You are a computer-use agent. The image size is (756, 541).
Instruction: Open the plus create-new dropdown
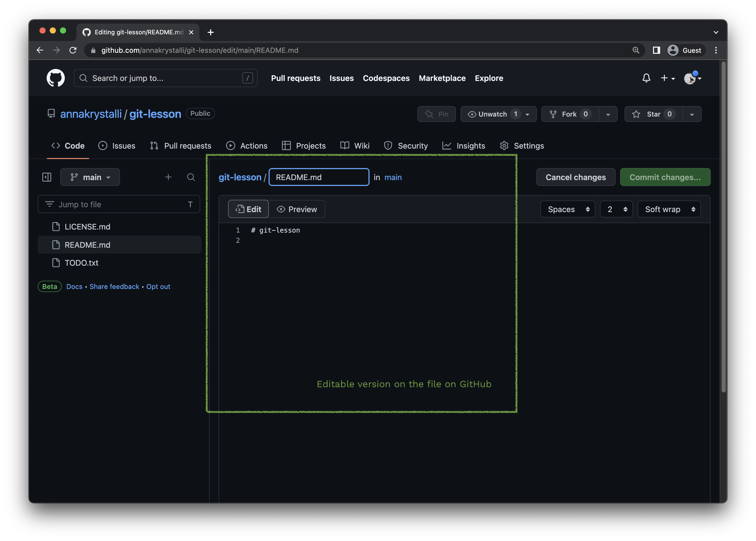pyautogui.click(x=668, y=78)
